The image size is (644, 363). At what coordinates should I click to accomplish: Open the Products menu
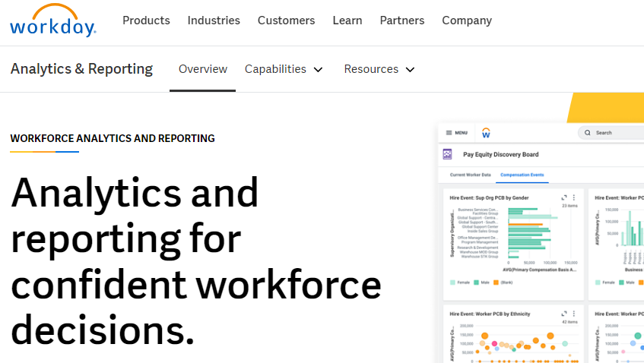click(x=146, y=21)
